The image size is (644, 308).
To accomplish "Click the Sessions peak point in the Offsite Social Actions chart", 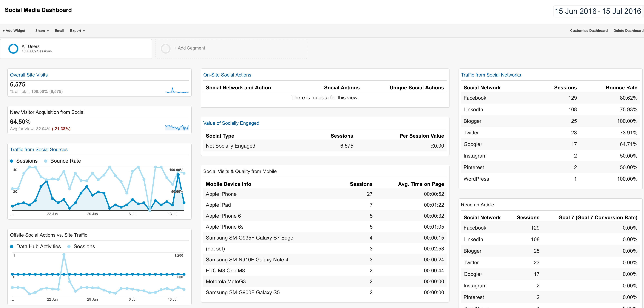I will coord(64,255).
